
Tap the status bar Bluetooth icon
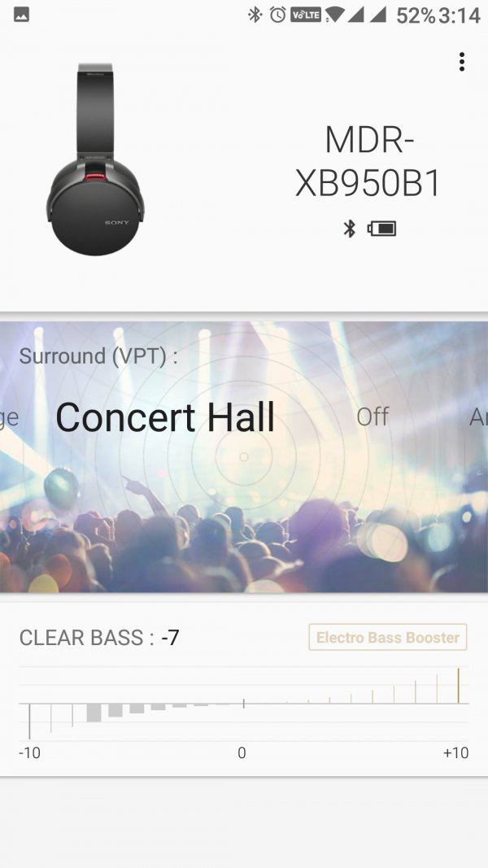pyautogui.click(x=255, y=15)
